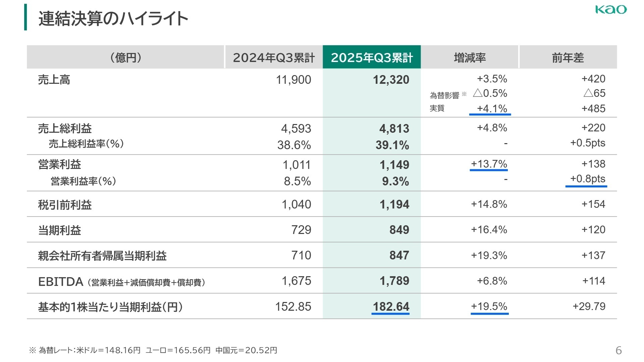Click the underlined +13.7% value
The width and height of the screenshot is (644, 362).
[x=489, y=164]
